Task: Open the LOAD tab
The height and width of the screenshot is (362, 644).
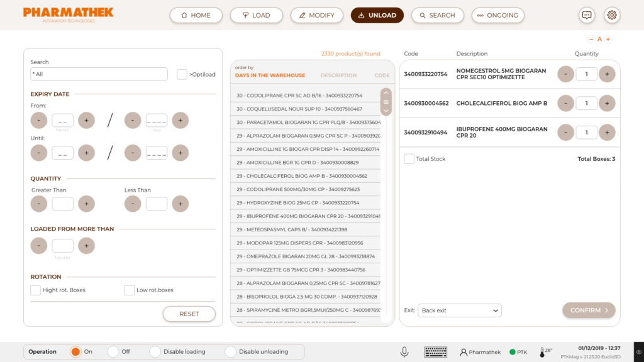Action: click(257, 15)
